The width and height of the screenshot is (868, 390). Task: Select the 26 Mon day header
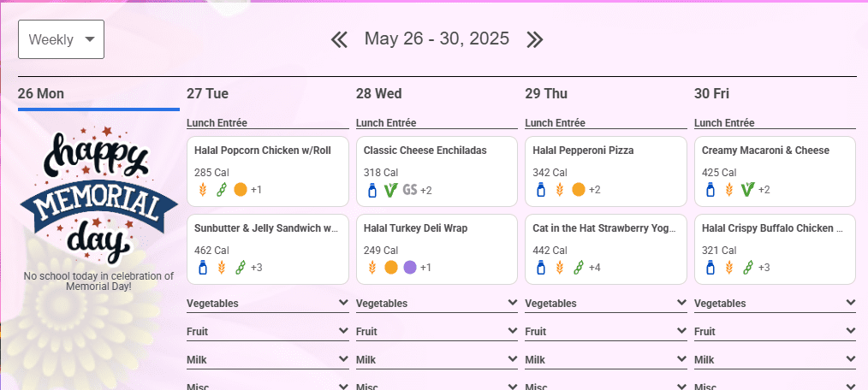41,93
